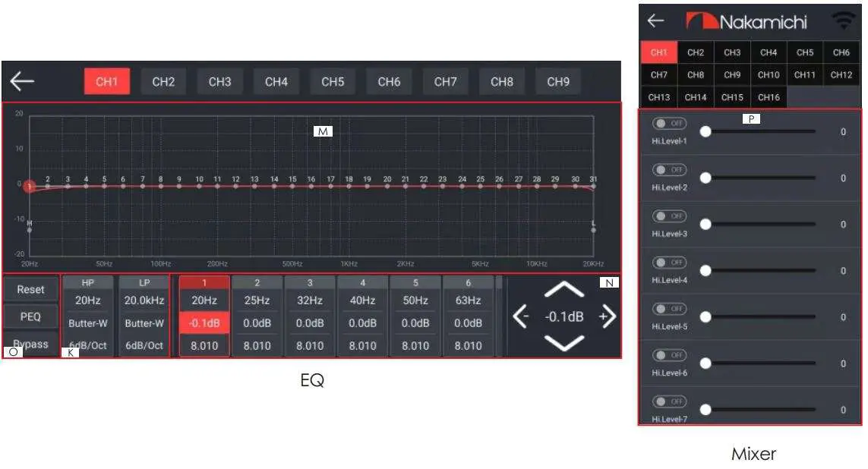Select EQ band 3 at 32Hz
868x469 pixels.
click(310, 300)
